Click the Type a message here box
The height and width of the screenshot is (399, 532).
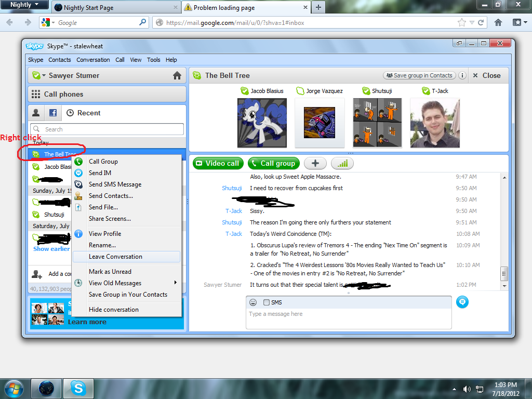(349, 318)
